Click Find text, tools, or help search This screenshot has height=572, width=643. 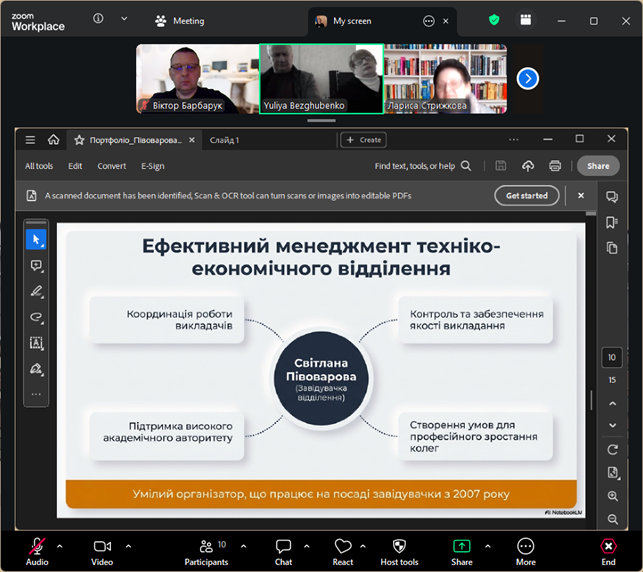[x=422, y=166]
